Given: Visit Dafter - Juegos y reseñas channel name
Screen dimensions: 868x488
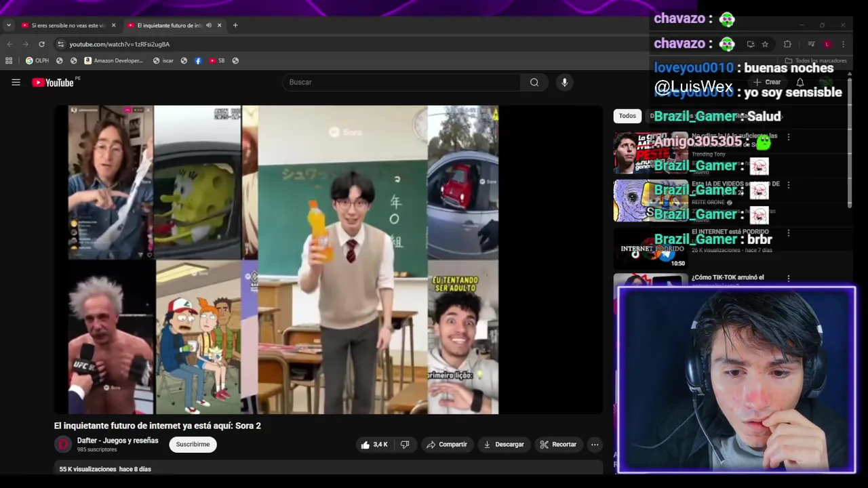Looking at the screenshot, I should [118, 441].
